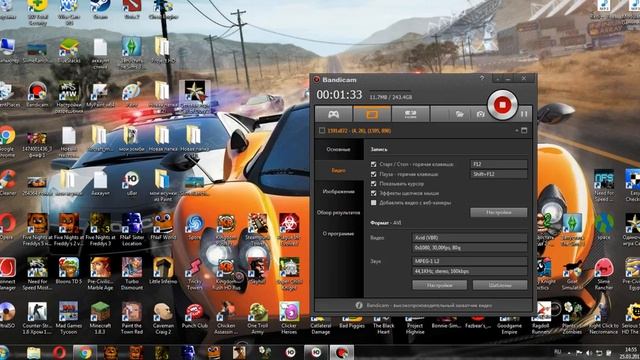
Task: Open Opera from the taskbar
Action: [x=59, y=352]
